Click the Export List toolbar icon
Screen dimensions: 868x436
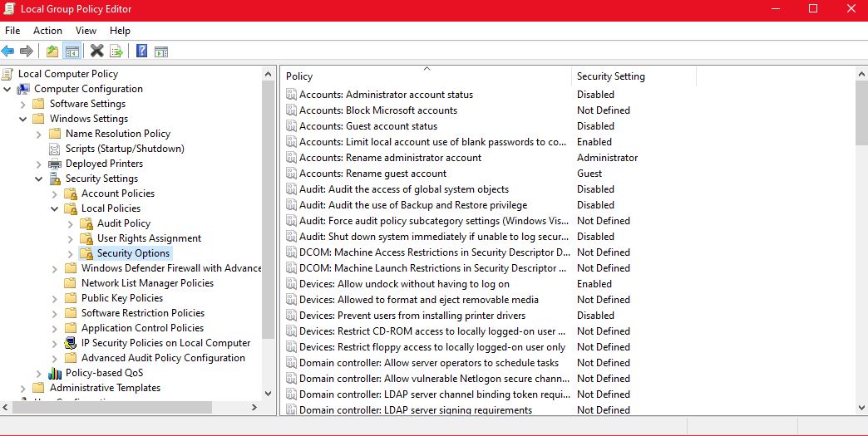[x=116, y=51]
